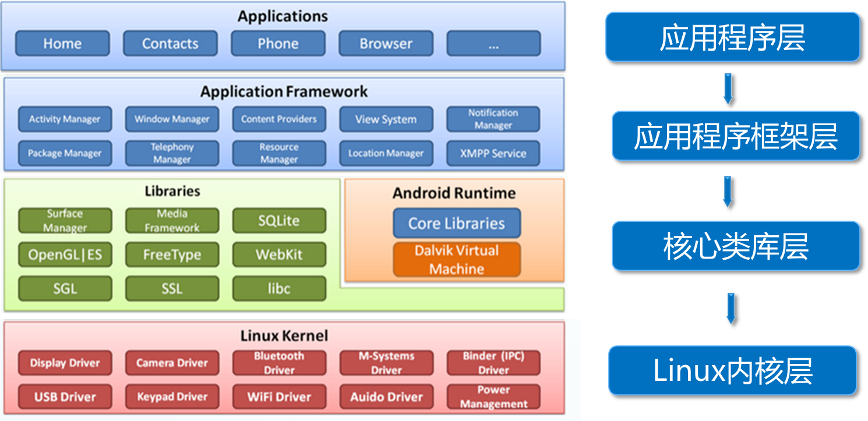Select the WiFi Driver box
This screenshot has width=868, height=421.
(279, 397)
